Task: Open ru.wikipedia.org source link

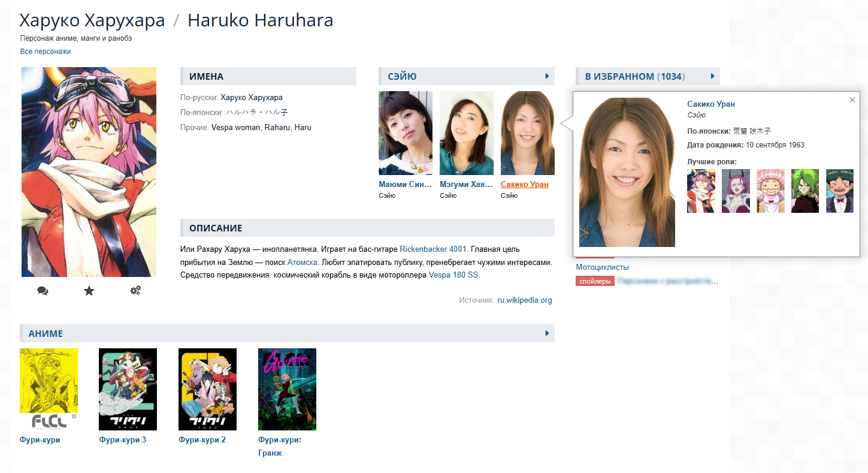Action: 525,300
